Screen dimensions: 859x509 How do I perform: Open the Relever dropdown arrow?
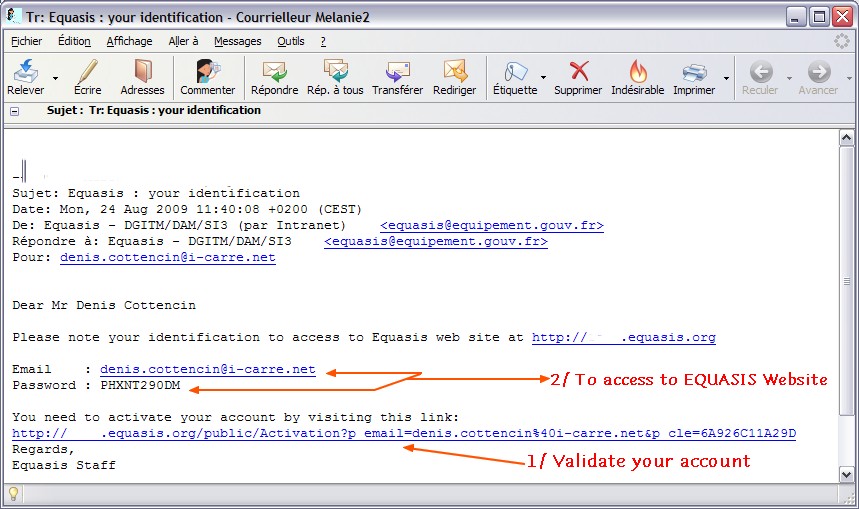pyautogui.click(x=55, y=78)
